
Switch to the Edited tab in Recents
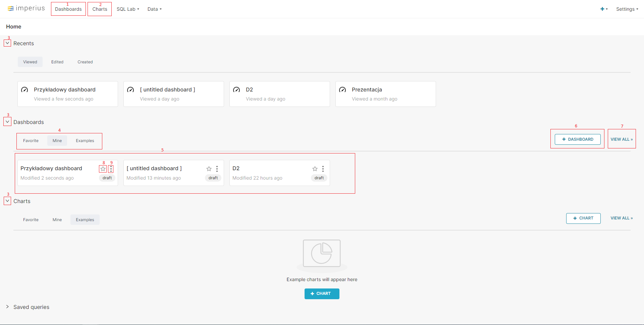57,62
